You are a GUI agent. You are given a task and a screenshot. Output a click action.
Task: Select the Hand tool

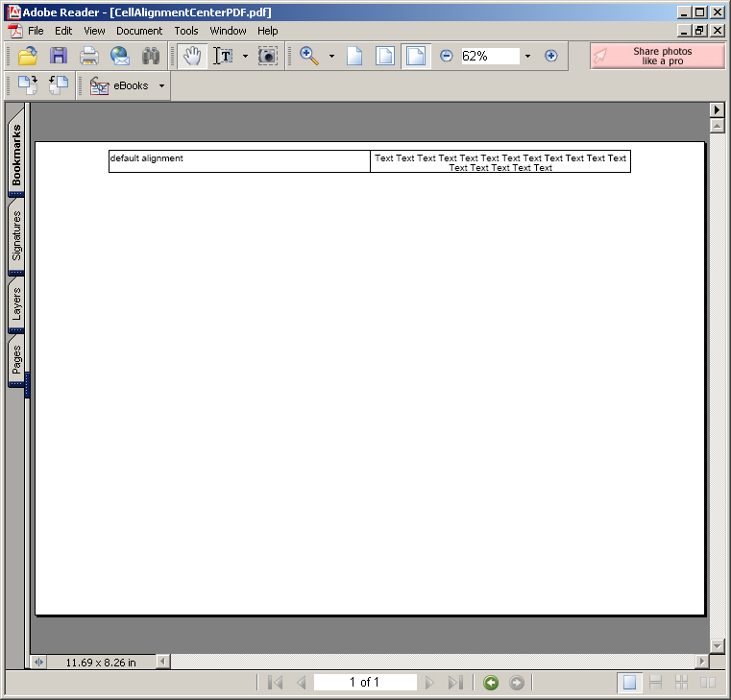(192, 56)
